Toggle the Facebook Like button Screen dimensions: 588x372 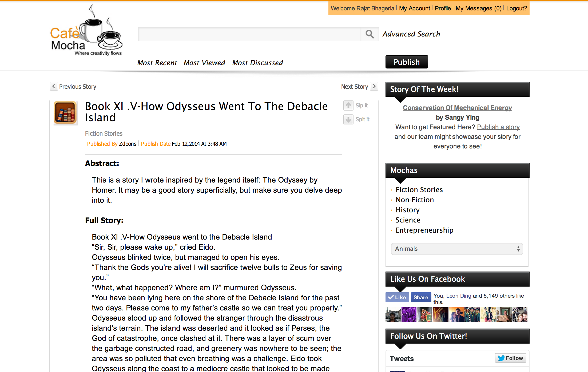click(397, 297)
